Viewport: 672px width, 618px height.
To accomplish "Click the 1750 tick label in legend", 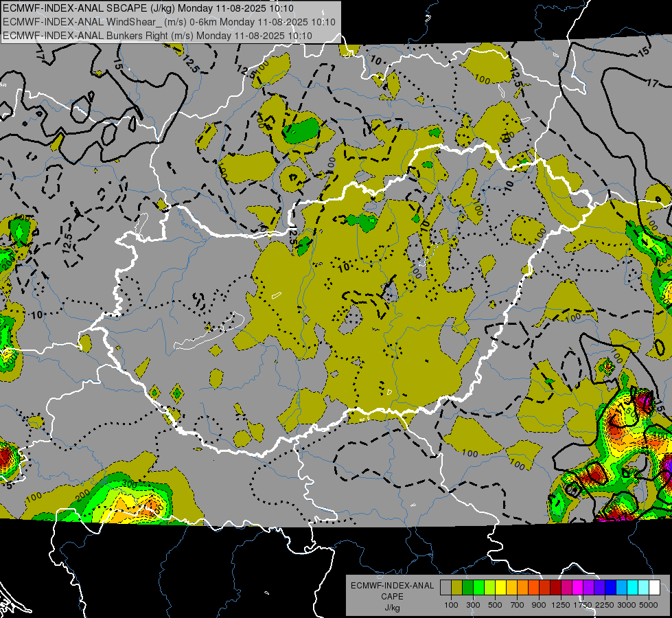I will (583, 605).
